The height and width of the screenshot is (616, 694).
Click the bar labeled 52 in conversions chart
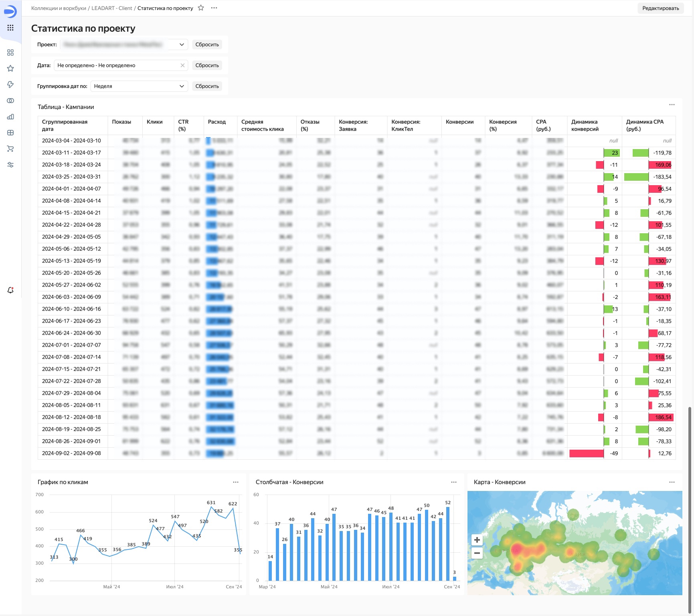pyautogui.click(x=448, y=544)
